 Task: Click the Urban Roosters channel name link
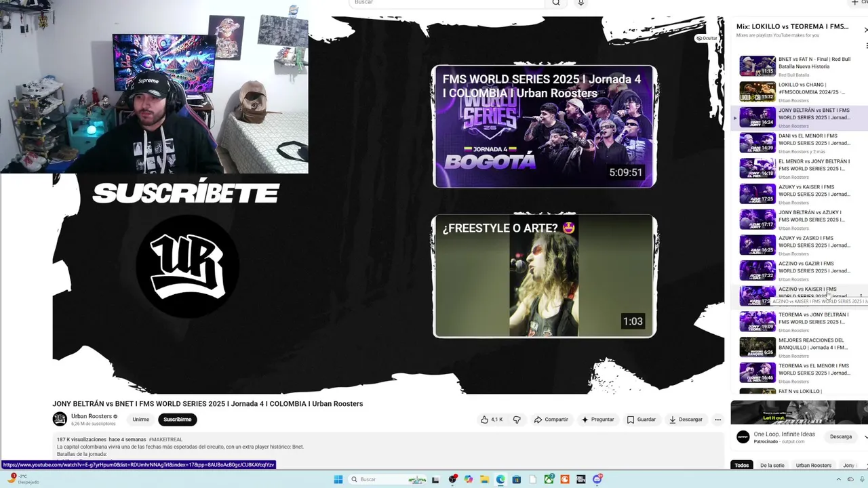click(x=92, y=416)
